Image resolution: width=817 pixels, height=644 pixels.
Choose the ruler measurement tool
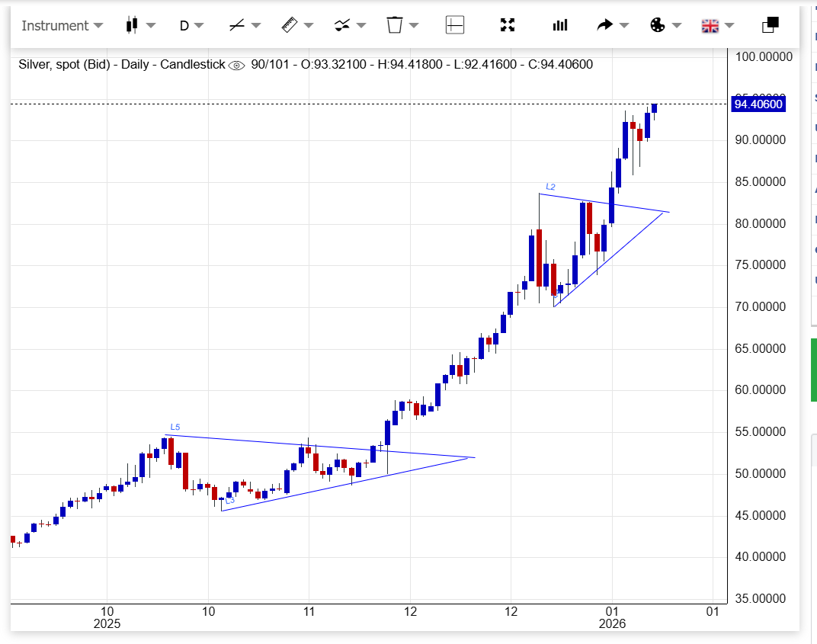(289, 25)
